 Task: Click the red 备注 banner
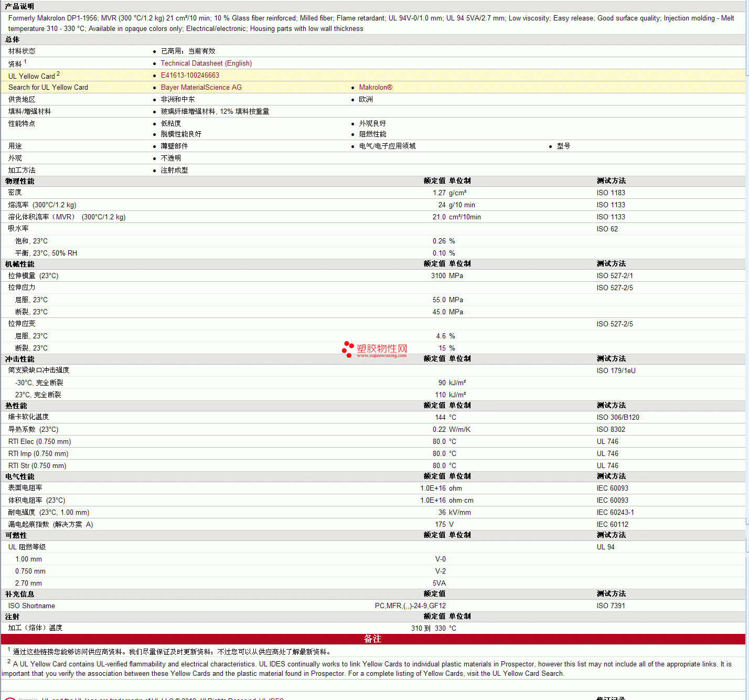point(373,639)
